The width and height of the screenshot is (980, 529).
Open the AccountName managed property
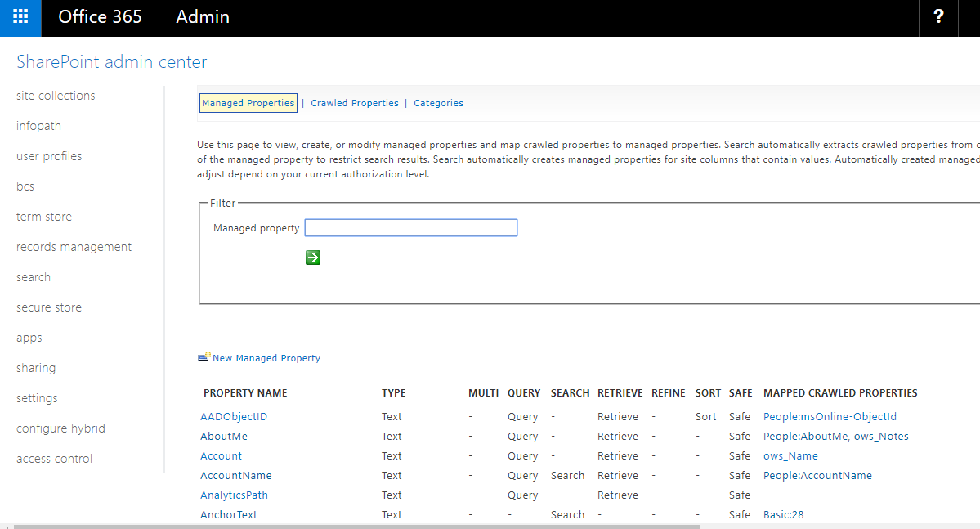point(235,476)
